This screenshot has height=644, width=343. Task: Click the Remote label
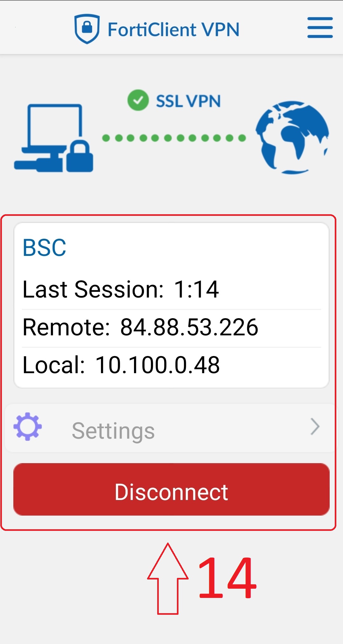click(x=66, y=327)
